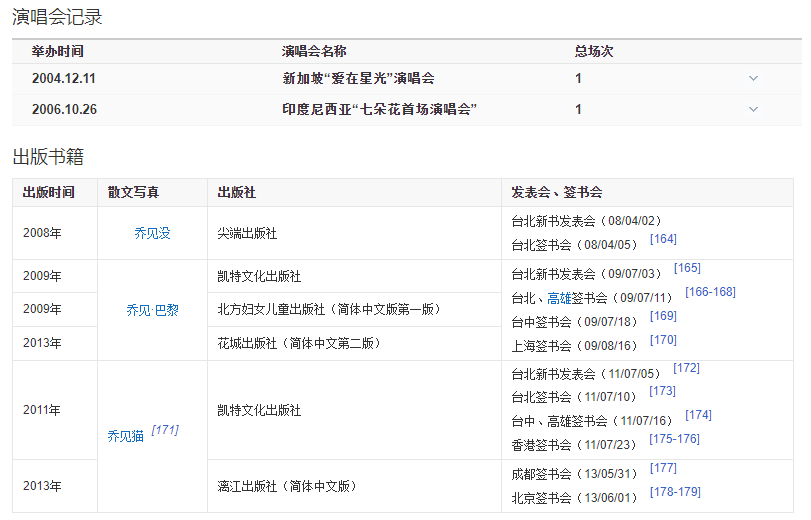Select the 新加坡“爱在星光”演唱会 concert row
The width and height of the screenshot is (811, 520).
point(358,78)
